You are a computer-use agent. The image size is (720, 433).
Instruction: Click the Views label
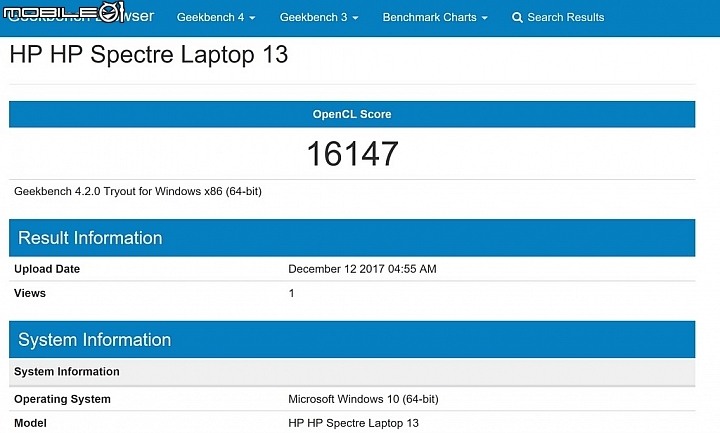click(x=30, y=293)
